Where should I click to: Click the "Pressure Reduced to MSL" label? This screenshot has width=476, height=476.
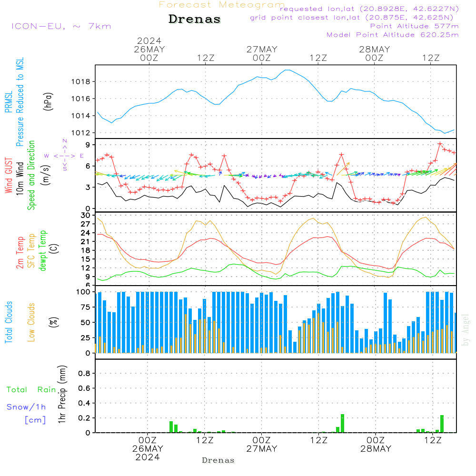pos(20,102)
